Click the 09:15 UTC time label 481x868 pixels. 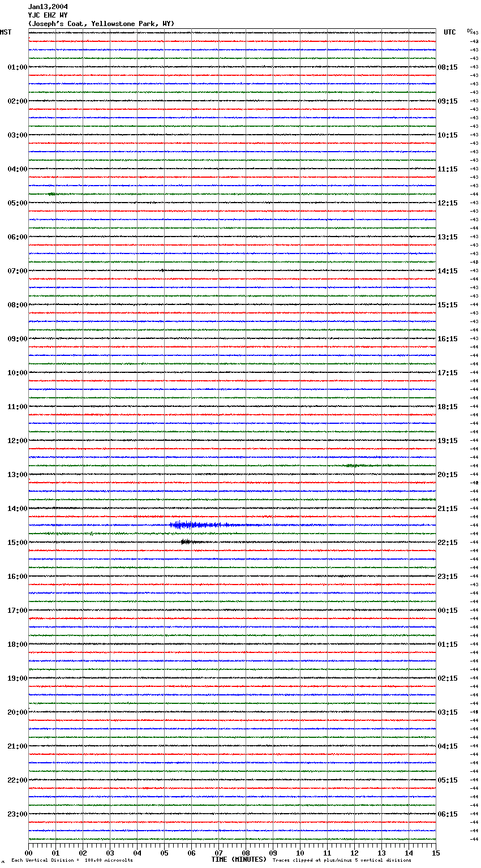pos(448,101)
